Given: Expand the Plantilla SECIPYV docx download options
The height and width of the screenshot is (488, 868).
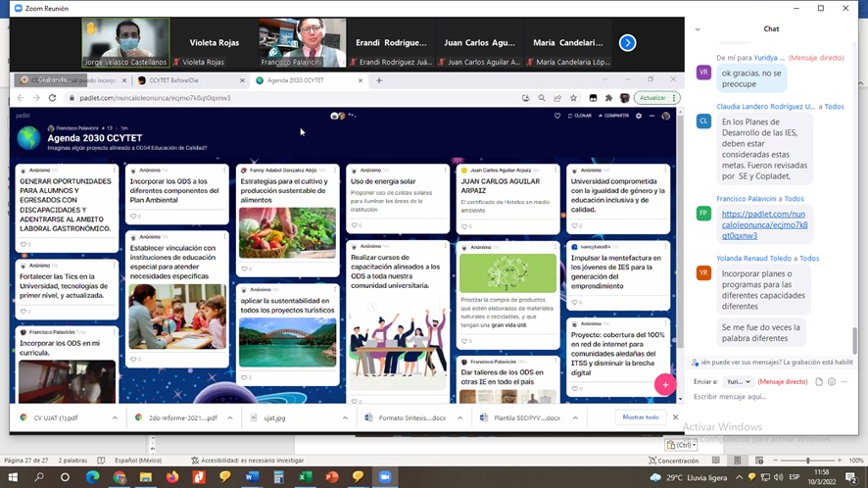Looking at the screenshot, I should click(575, 418).
